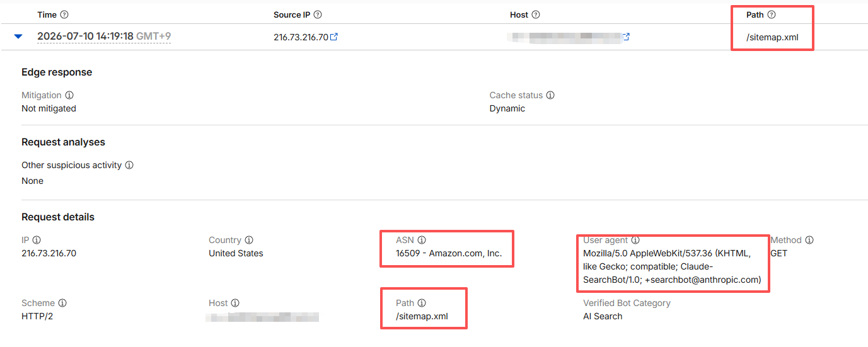This screenshot has width=868, height=347.
Task: Click Other suspicious activity info icon
Action: pos(129,165)
